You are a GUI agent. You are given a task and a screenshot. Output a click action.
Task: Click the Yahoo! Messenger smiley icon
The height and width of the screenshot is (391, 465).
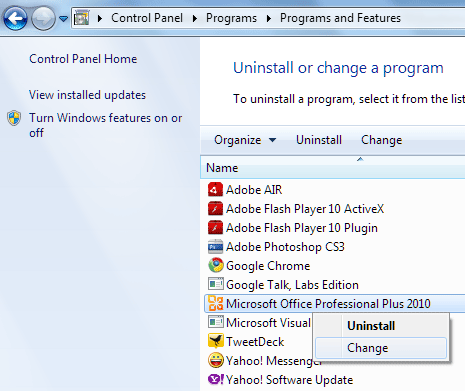coord(215,361)
